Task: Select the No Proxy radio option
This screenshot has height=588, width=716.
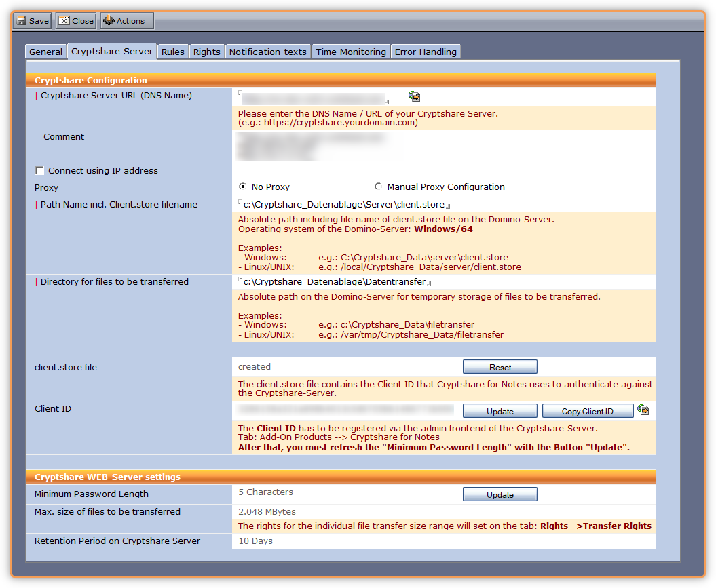Action: [x=242, y=186]
